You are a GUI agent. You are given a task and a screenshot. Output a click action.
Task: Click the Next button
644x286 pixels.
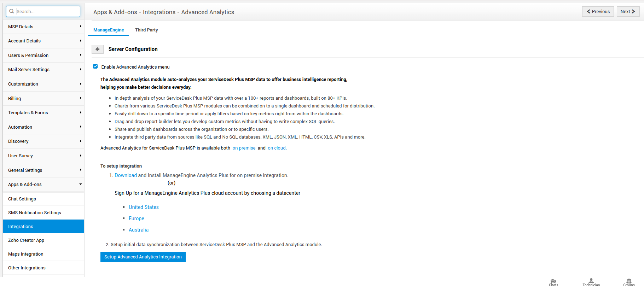click(628, 12)
